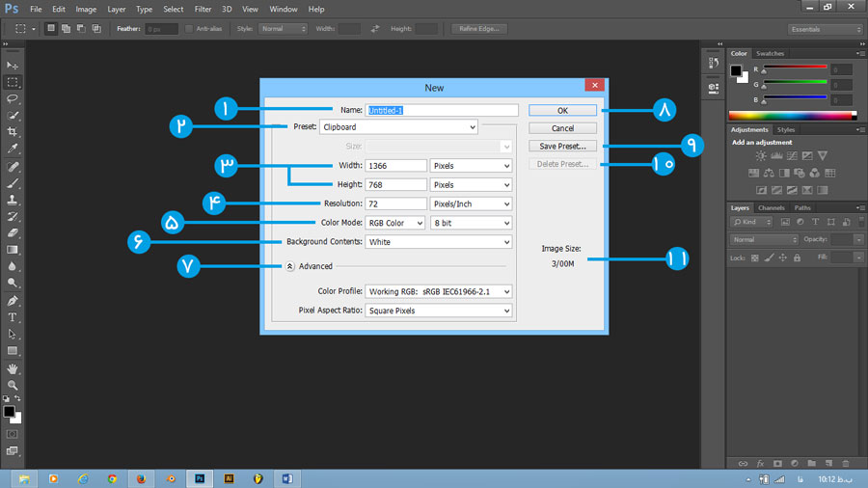Switch to the Swatches tab
Viewport: 868px width, 488px height.
770,53
